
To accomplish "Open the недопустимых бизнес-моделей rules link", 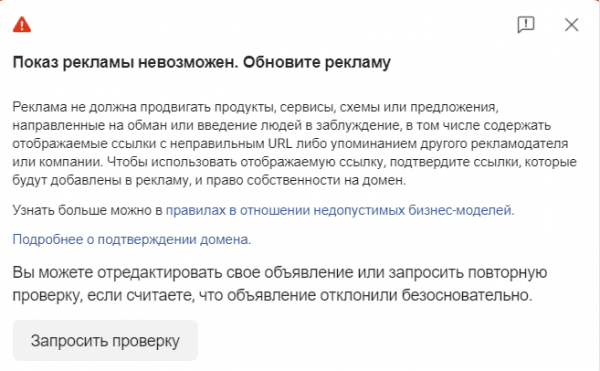I will click(339, 210).
